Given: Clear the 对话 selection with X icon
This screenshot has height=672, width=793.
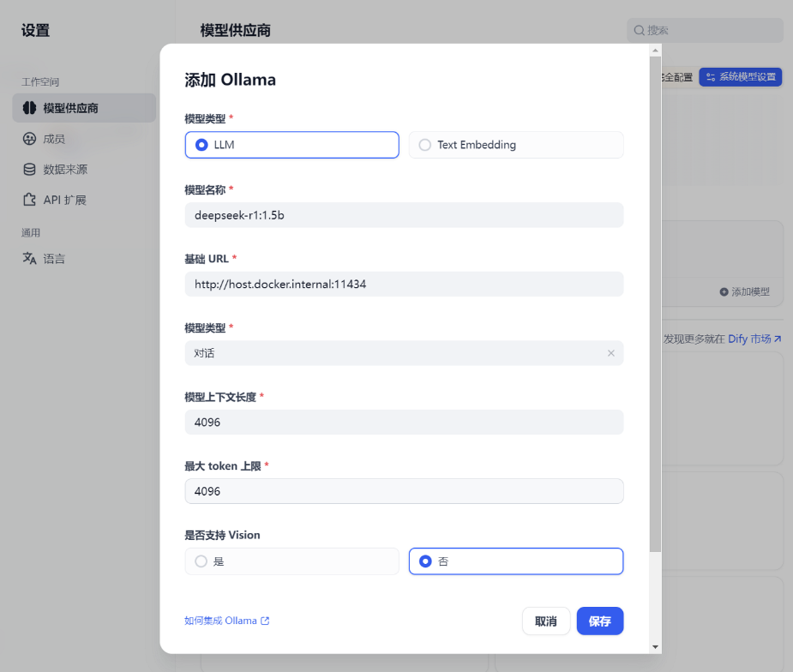Looking at the screenshot, I should coord(611,353).
